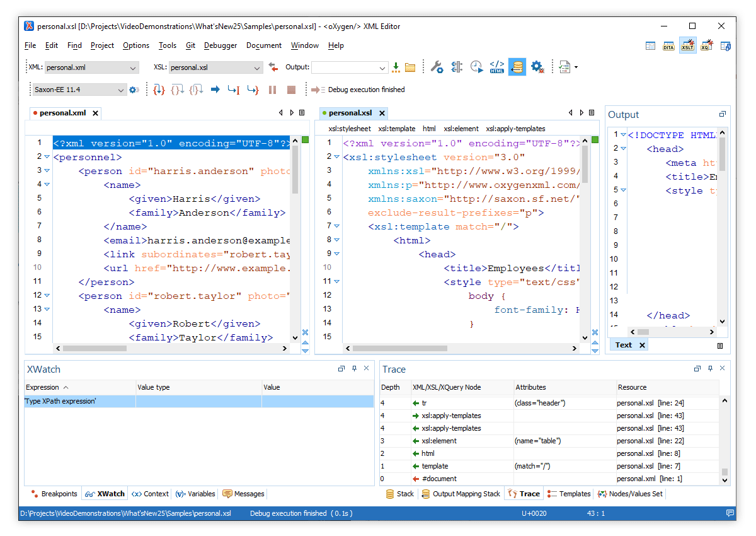The width and height of the screenshot is (756, 536).
Task: Click the Pause debugger button
Action: [x=272, y=90]
